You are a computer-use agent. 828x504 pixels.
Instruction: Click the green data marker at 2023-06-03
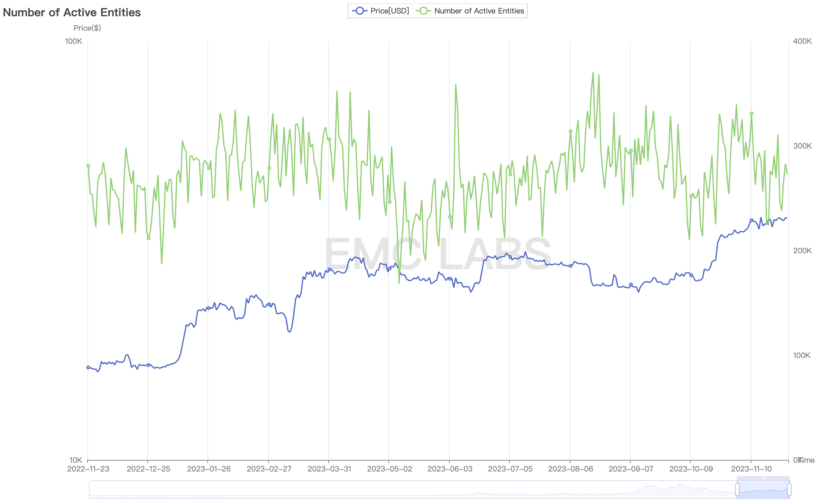point(450,217)
